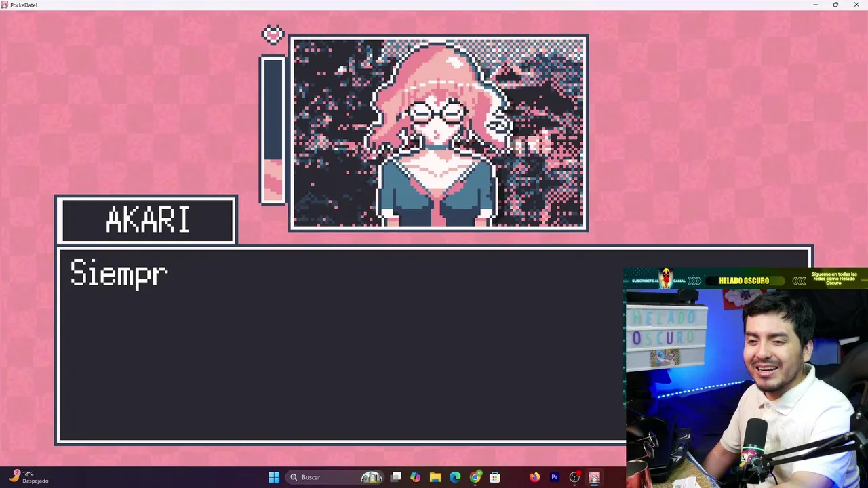The image size is (868, 488).
Task: Click the PockeDate! window title icon
Action: tap(5, 5)
